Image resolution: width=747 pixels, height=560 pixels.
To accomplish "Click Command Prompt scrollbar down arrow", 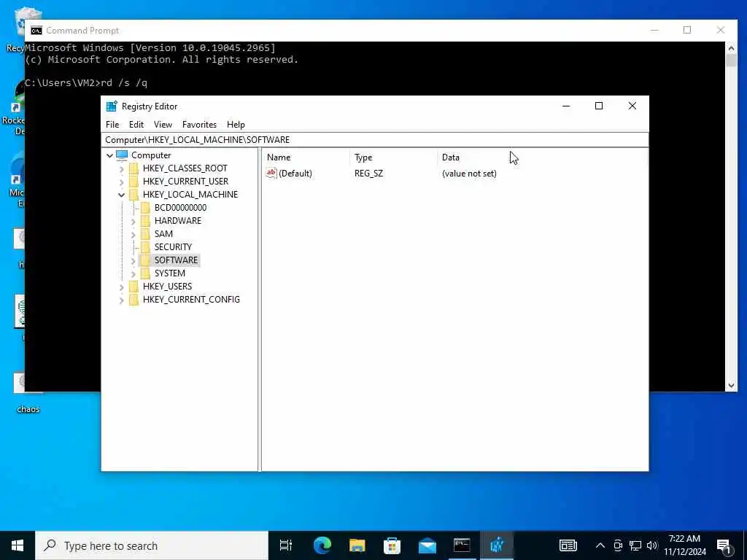I will 731,386.
